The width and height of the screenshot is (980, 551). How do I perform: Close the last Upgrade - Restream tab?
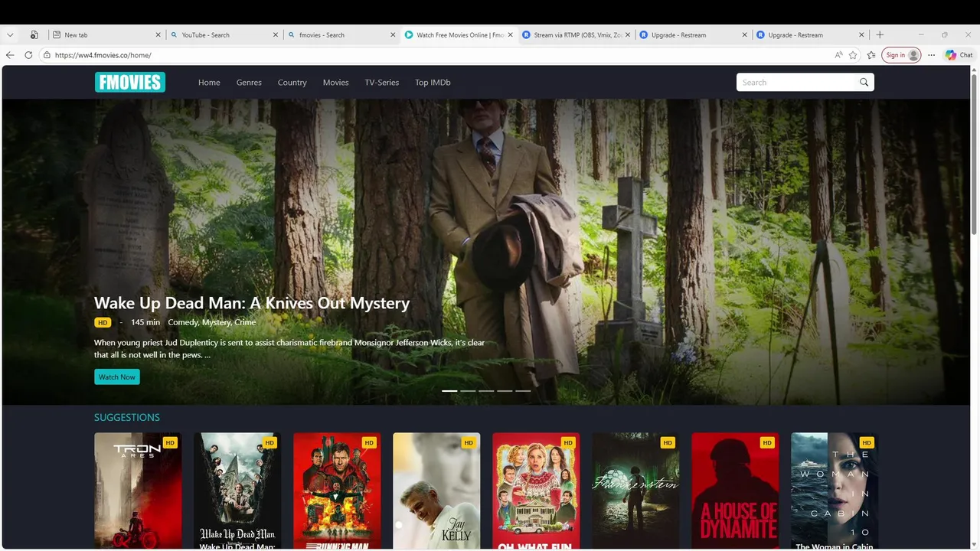(862, 34)
